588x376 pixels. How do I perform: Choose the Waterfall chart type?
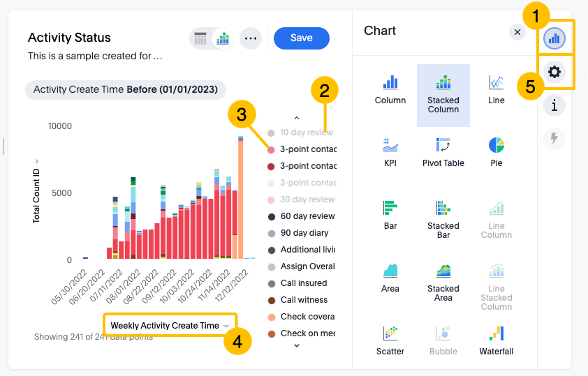[x=496, y=340]
